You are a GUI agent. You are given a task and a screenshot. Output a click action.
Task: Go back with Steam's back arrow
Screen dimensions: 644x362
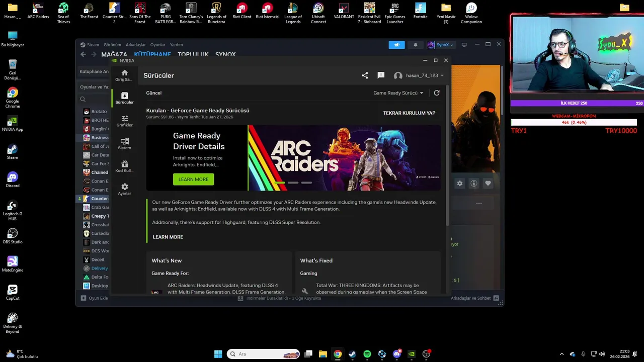point(84,54)
